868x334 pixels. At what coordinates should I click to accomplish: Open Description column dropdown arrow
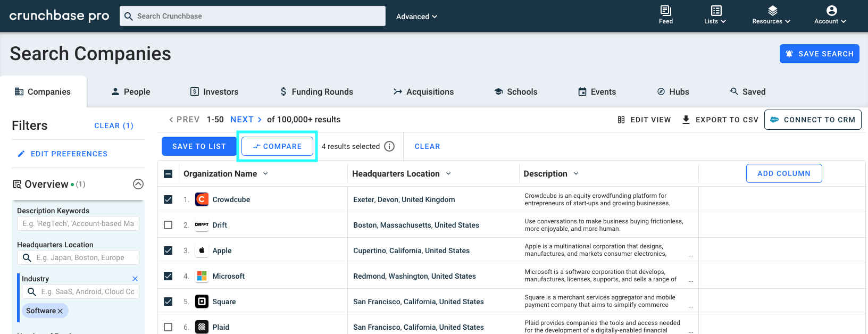(576, 174)
